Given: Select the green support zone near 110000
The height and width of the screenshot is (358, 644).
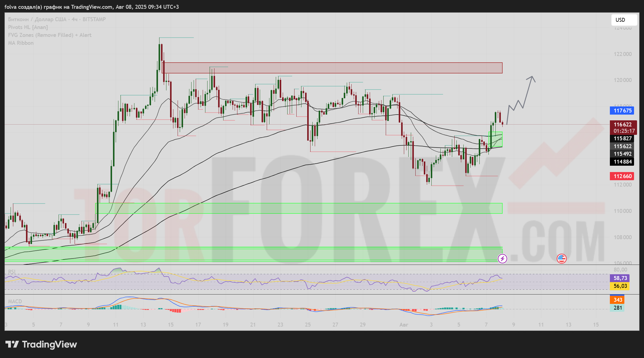Looking at the screenshot, I should point(299,208).
